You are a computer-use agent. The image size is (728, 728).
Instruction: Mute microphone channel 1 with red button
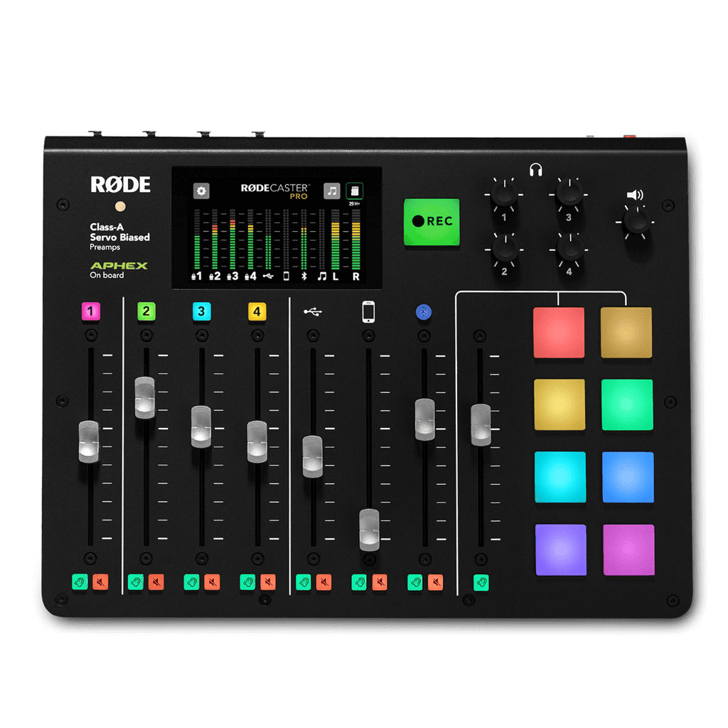[100, 582]
